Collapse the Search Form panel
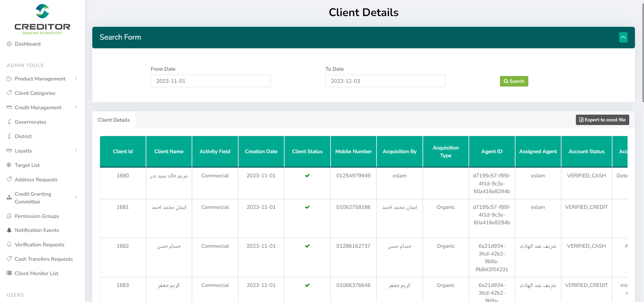Image resolution: width=644 pixels, height=302 pixels. pyautogui.click(x=623, y=37)
